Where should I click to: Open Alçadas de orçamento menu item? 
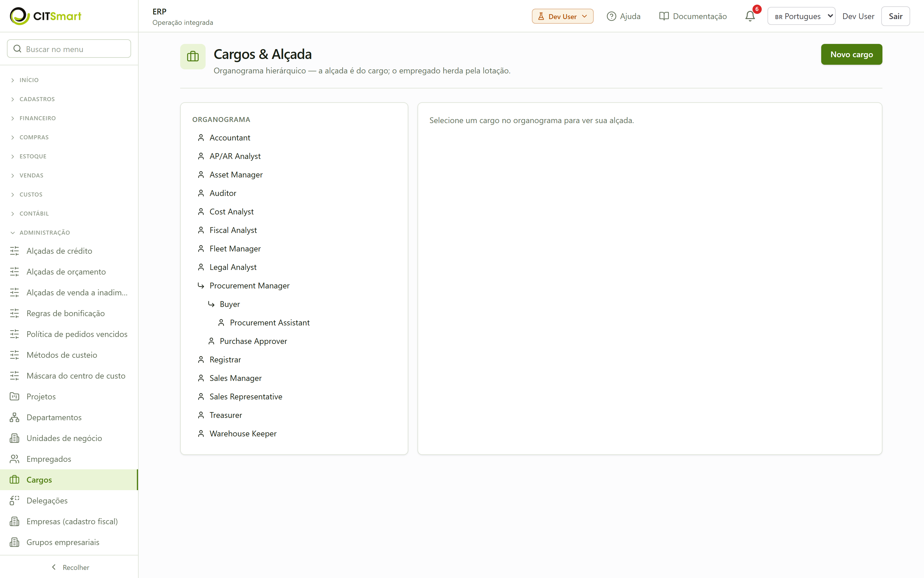pos(69,271)
